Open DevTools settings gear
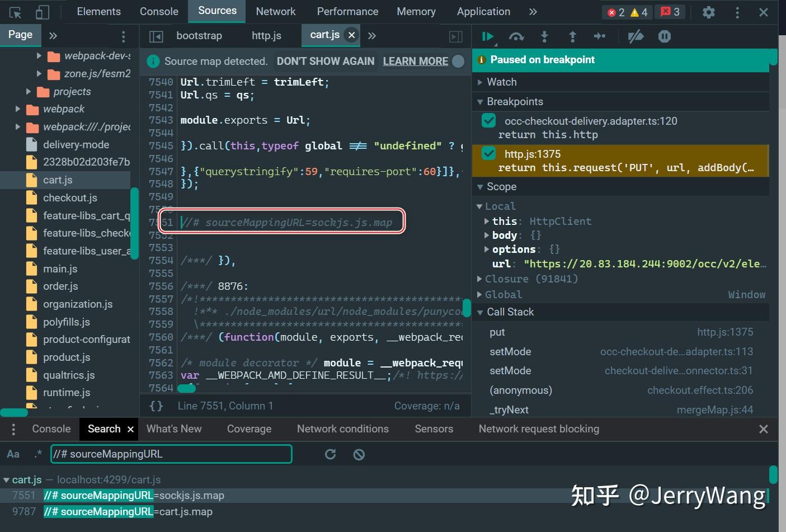 coord(709,12)
